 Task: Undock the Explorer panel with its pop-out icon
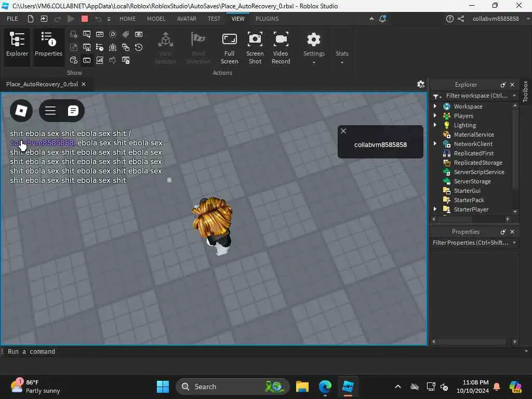tap(503, 85)
